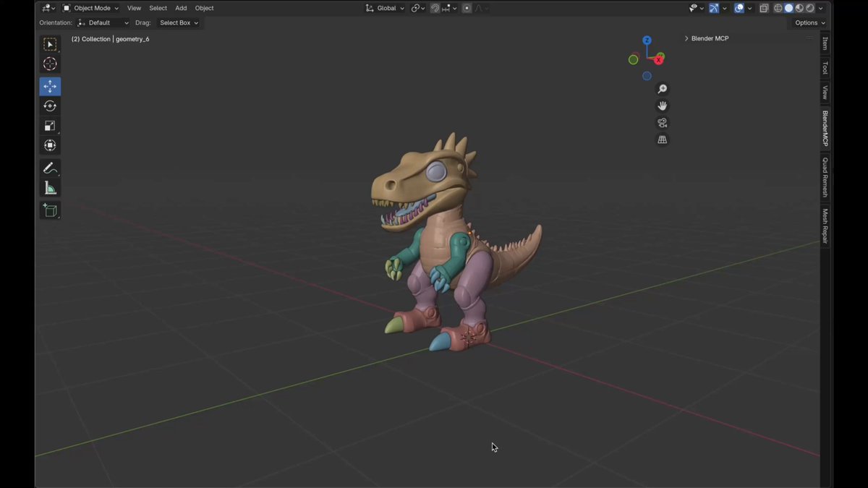The width and height of the screenshot is (868, 488).
Task: Open the Add menu
Action: (181, 8)
